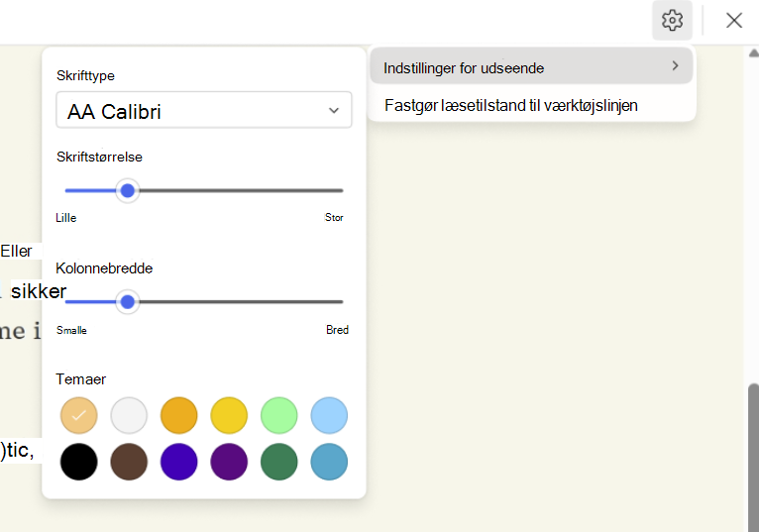Click the Kolonnebredde slider handle

(127, 302)
